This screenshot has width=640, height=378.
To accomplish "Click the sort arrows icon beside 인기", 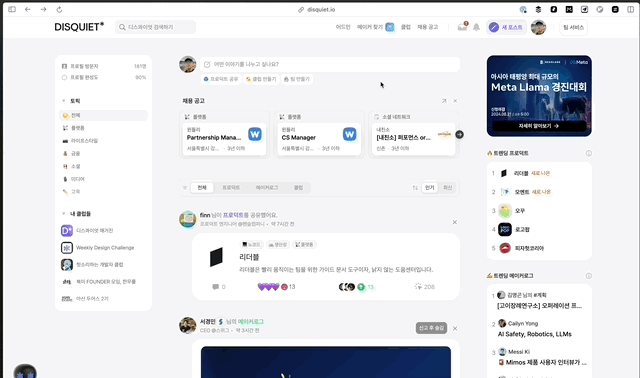I will pyautogui.click(x=415, y=188).
